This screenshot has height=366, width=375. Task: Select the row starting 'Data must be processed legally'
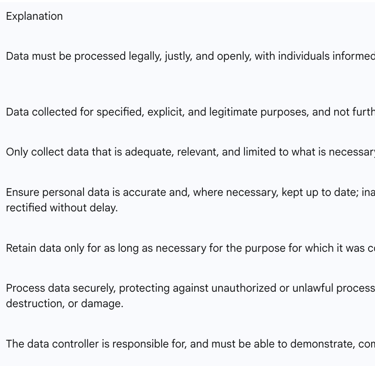190,56
